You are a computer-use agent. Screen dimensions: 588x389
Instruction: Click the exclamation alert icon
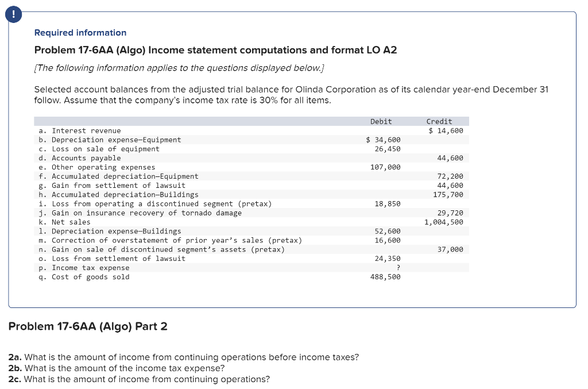point(13,14)
